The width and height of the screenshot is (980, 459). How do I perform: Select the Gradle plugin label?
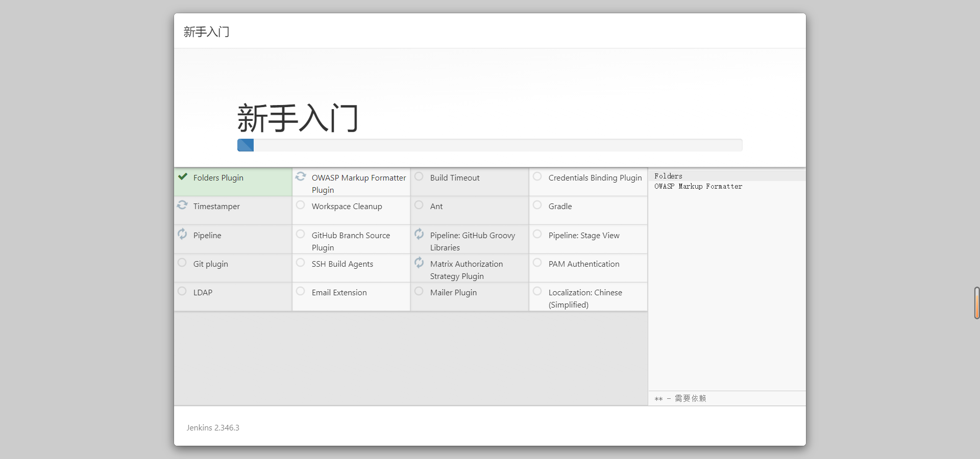coord(560,207)
